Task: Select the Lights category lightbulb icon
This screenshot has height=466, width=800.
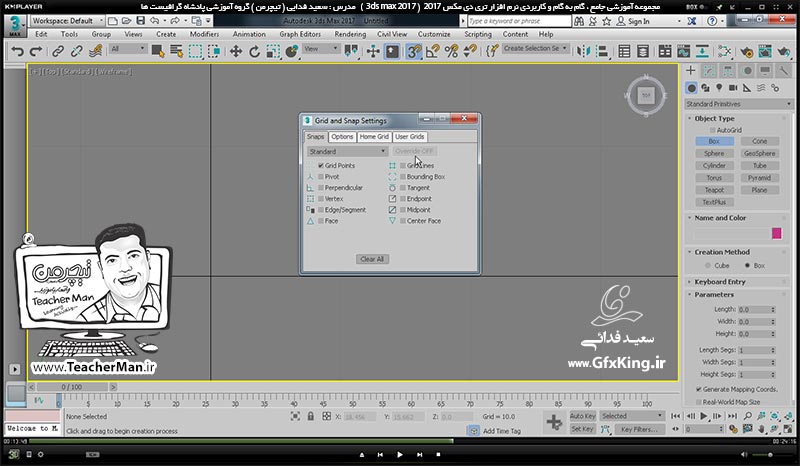Action: click(x=719, y=88)
